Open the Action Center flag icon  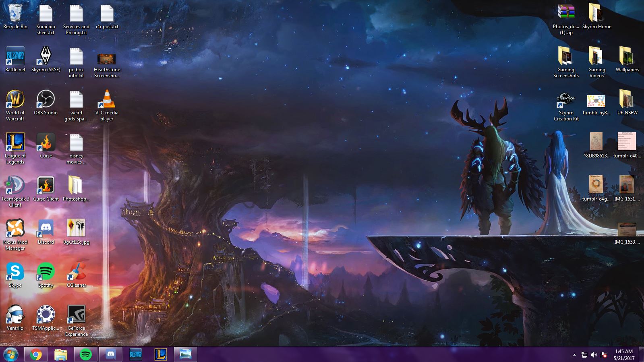pos(604,355)
